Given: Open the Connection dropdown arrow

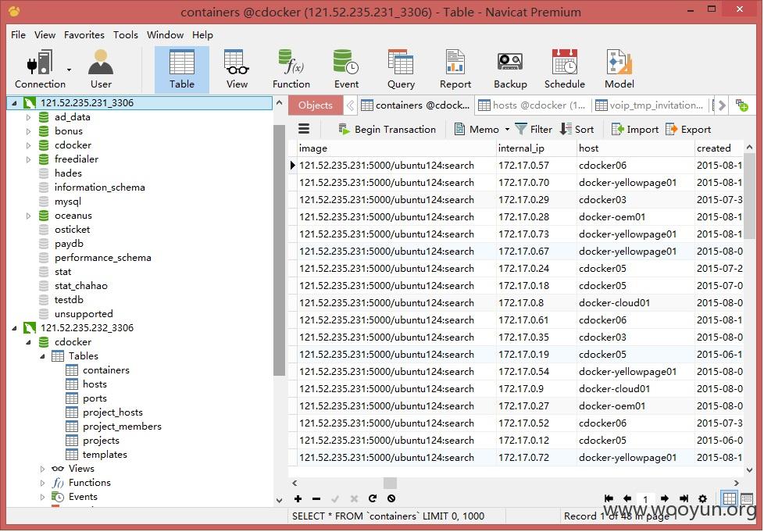Looking at the screenshot, I should tap(70, 70).
